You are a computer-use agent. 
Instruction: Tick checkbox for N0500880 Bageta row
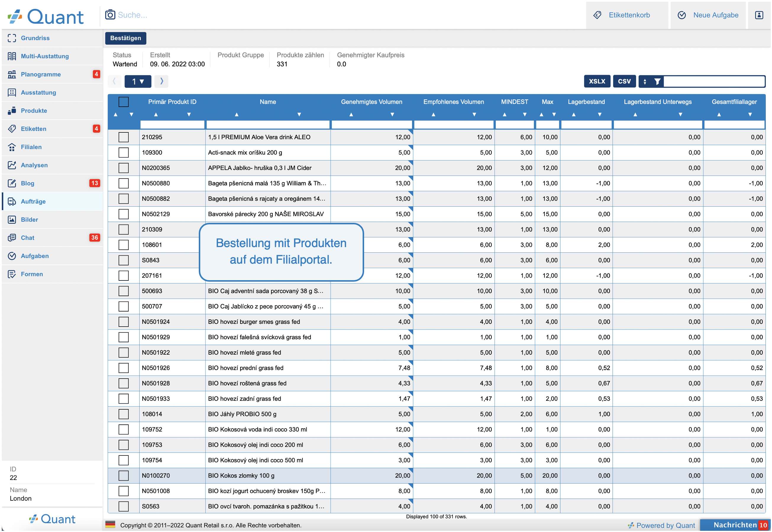[x=123, y=183]
